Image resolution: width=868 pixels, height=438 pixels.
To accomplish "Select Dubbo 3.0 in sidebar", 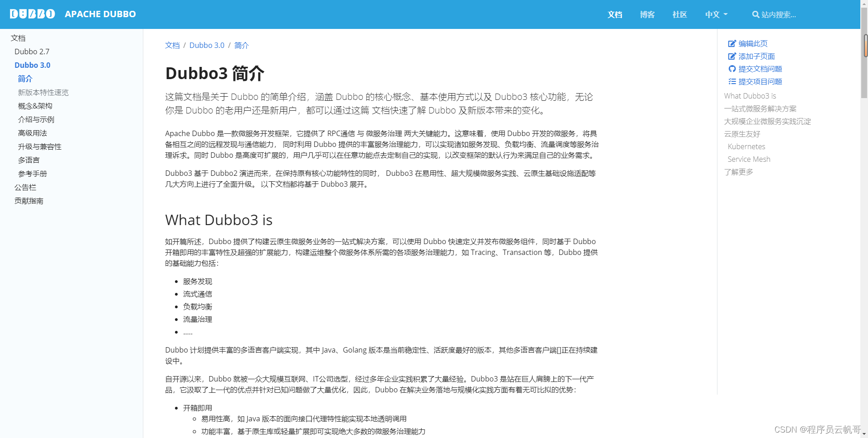I will [33, 65].
